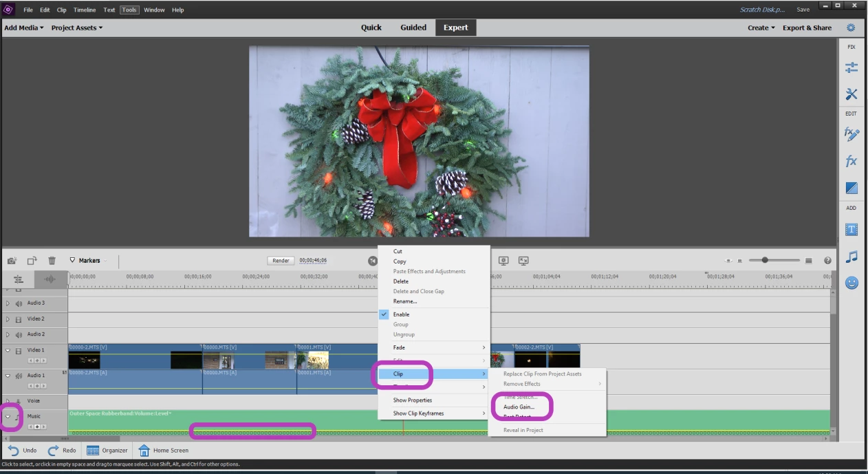The width and height of the screenshot is (868, 474).
Task: Toggle the Enable checkmark in context menu
Action: click(384, 314)
